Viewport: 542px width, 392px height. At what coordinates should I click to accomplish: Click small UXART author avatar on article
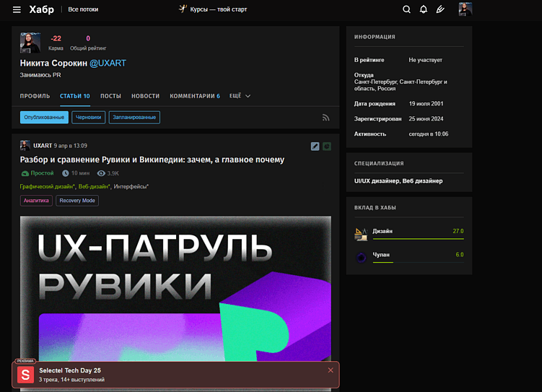pos(25,146)
